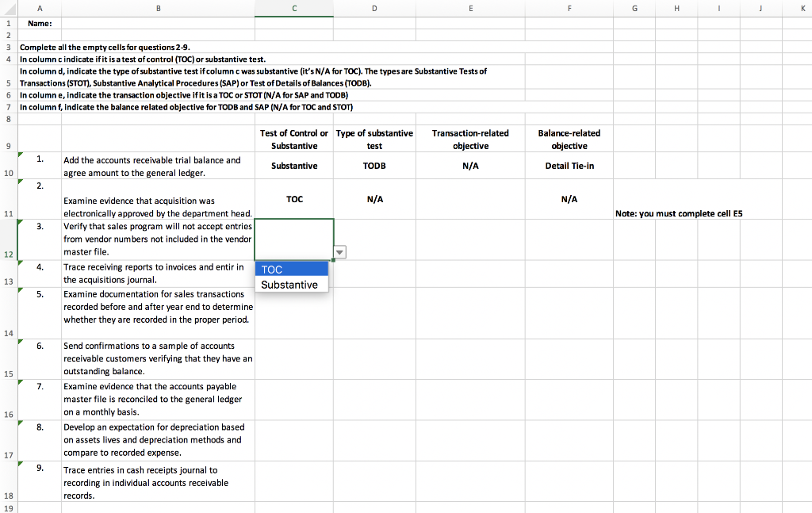
Task: Select column F header
Action: coord(569,7)
